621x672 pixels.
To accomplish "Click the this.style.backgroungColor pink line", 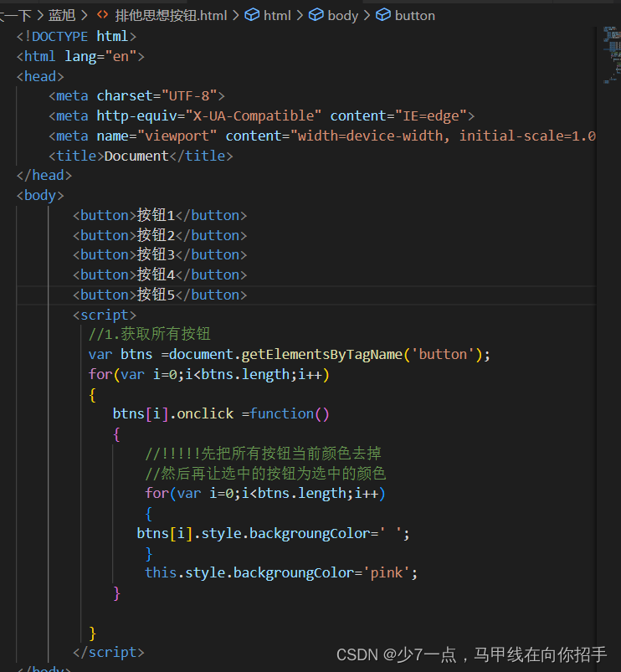I will tap(281, 573).
